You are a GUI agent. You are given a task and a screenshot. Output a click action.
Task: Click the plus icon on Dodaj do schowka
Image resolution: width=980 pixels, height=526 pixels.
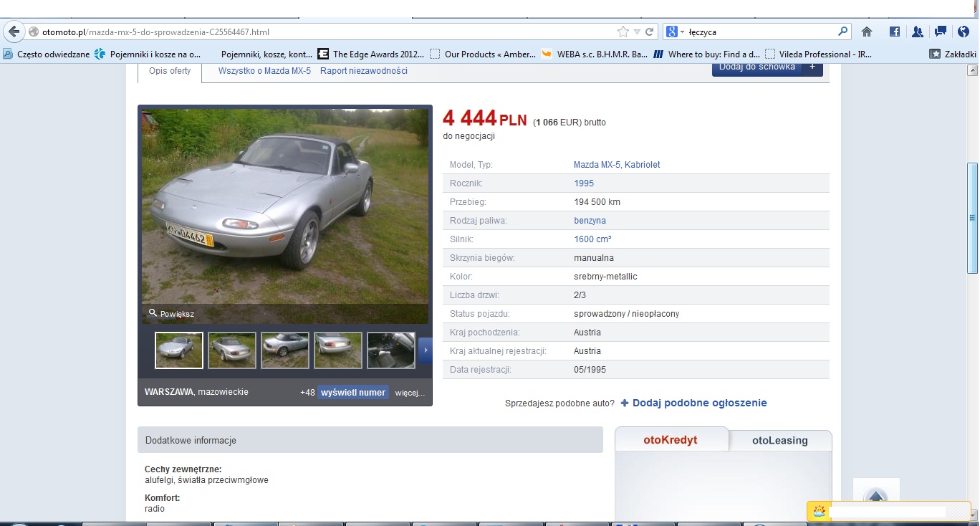[812, 67]
